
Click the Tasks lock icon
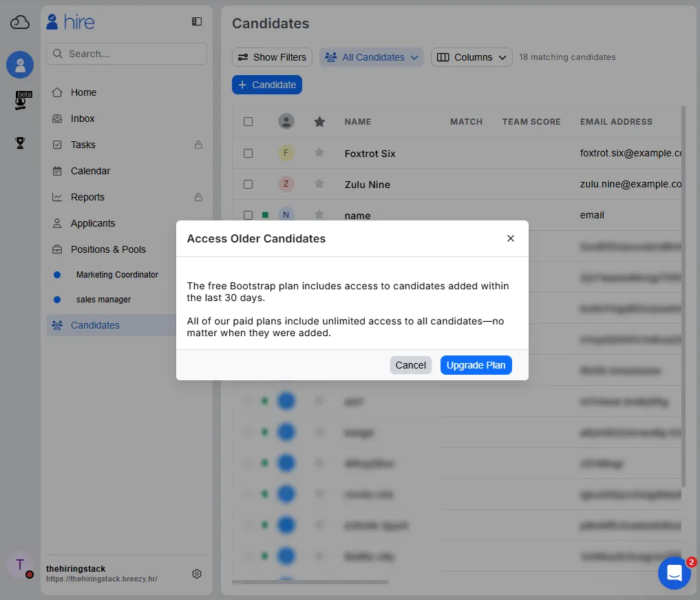(x=198, y=145)
